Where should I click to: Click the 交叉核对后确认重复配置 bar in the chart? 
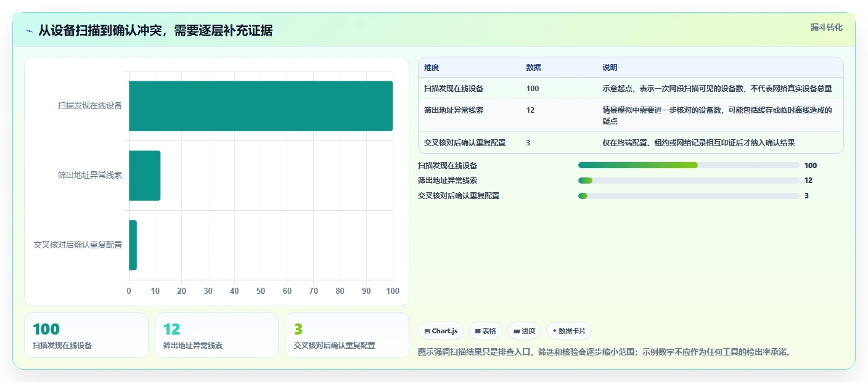(x=133, y=245)
